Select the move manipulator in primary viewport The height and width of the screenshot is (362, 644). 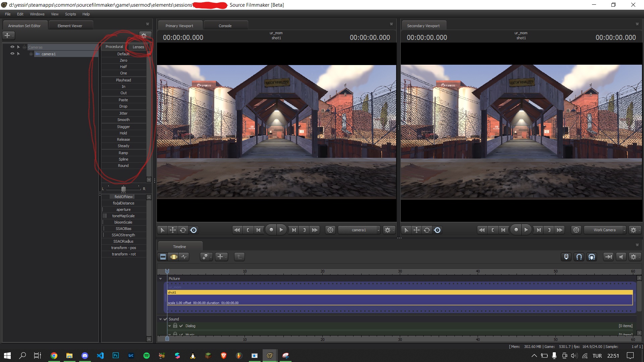pos(172,230)
